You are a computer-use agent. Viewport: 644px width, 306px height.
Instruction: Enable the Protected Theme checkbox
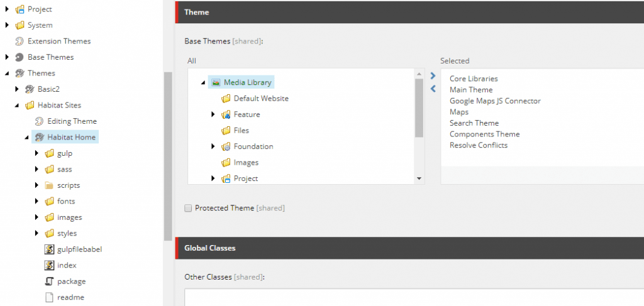[188, 208]
